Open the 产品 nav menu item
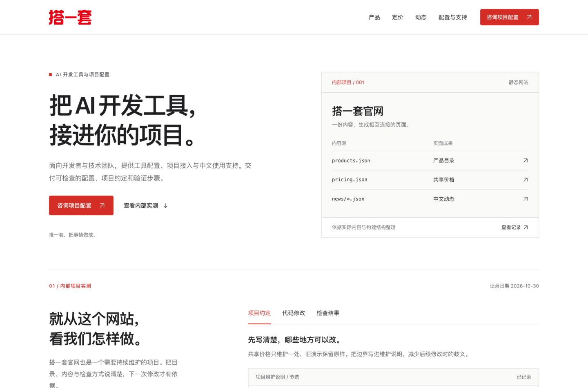This screenshot has width=588, height=388. (374, 17)
